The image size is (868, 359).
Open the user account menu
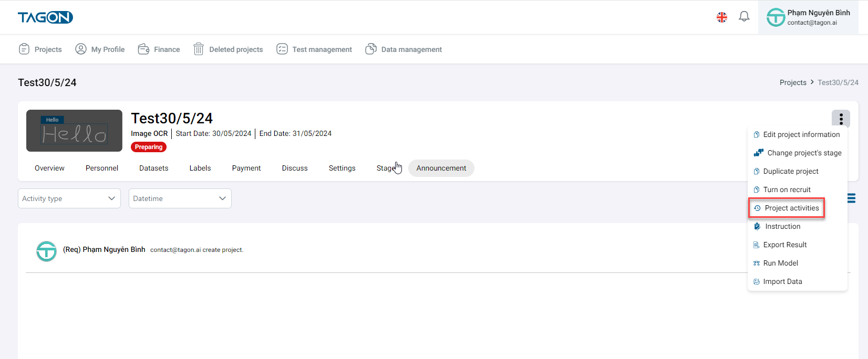pos(808,17)
